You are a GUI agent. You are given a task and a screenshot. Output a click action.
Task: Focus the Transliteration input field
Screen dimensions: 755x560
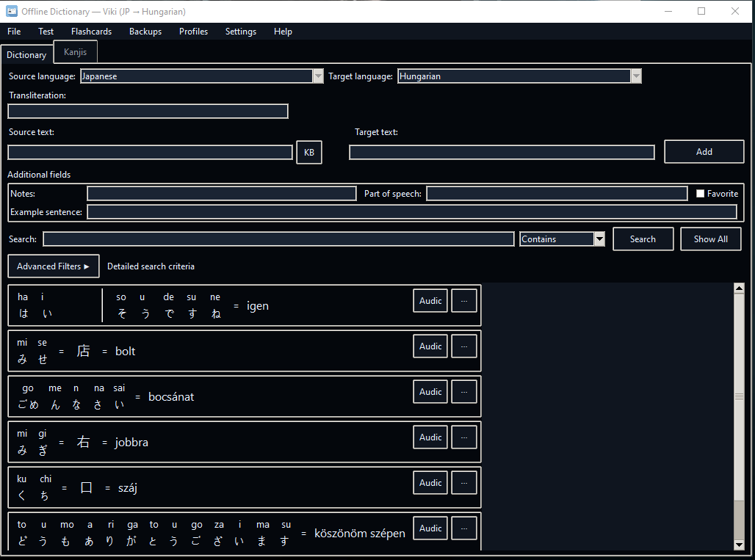tap(148, 111)
